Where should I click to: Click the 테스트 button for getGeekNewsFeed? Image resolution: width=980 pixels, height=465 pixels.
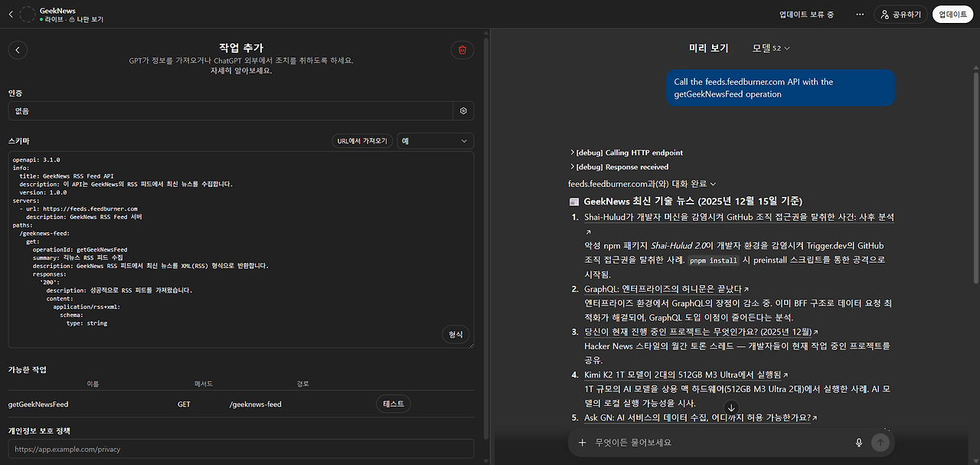pyautogui.click(x=394, y=404)
